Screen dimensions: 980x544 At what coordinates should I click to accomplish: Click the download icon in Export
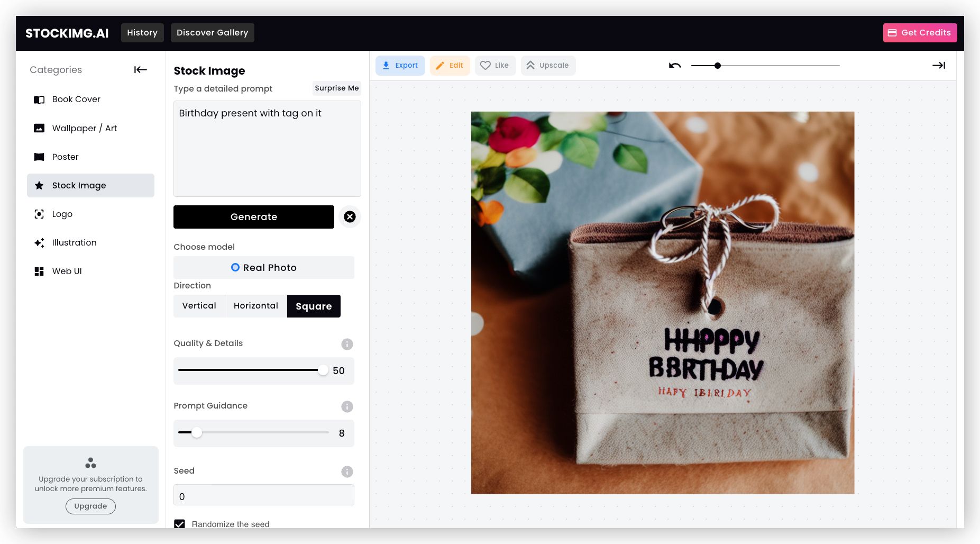pyautogui.click(x=386, y=65)
